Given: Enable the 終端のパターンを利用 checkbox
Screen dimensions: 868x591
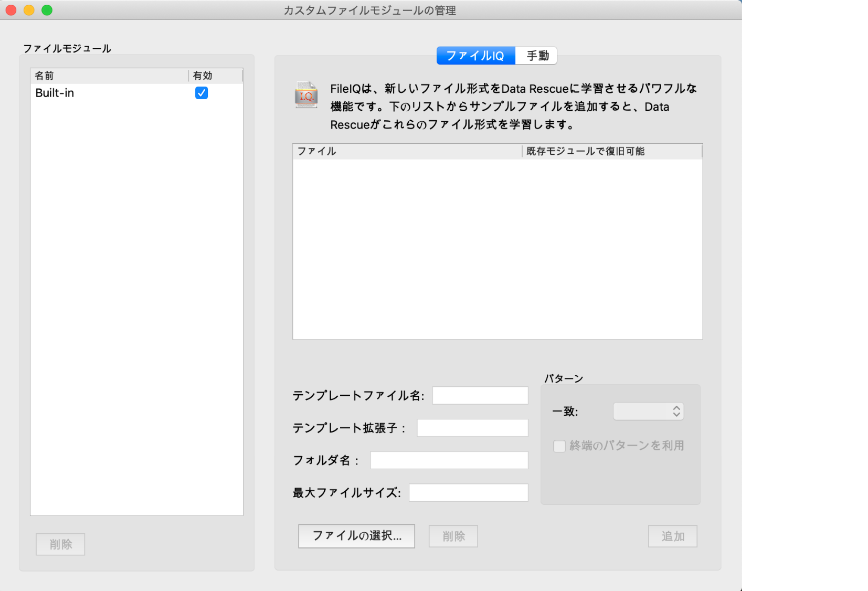Looking at the screenshot, I should click(559, 446).
